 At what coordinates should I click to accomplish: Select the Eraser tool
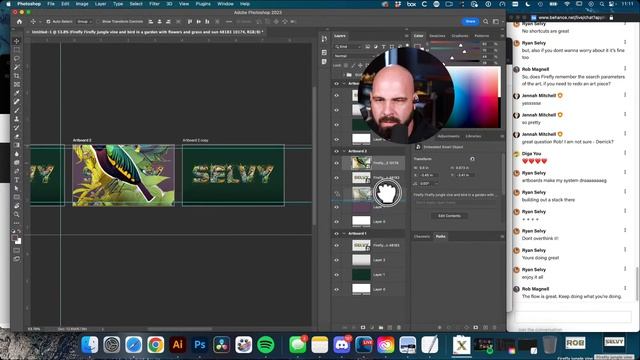point(17,136)
